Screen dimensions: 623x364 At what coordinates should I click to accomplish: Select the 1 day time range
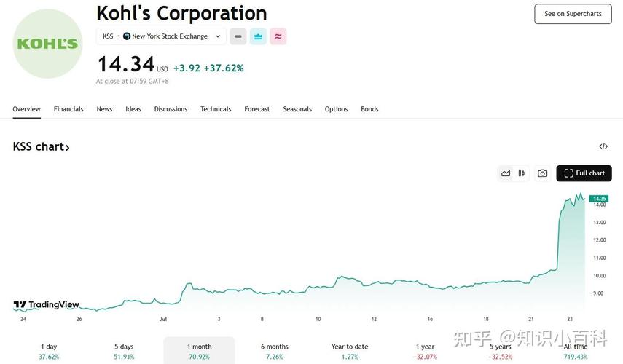coord(49,351)
